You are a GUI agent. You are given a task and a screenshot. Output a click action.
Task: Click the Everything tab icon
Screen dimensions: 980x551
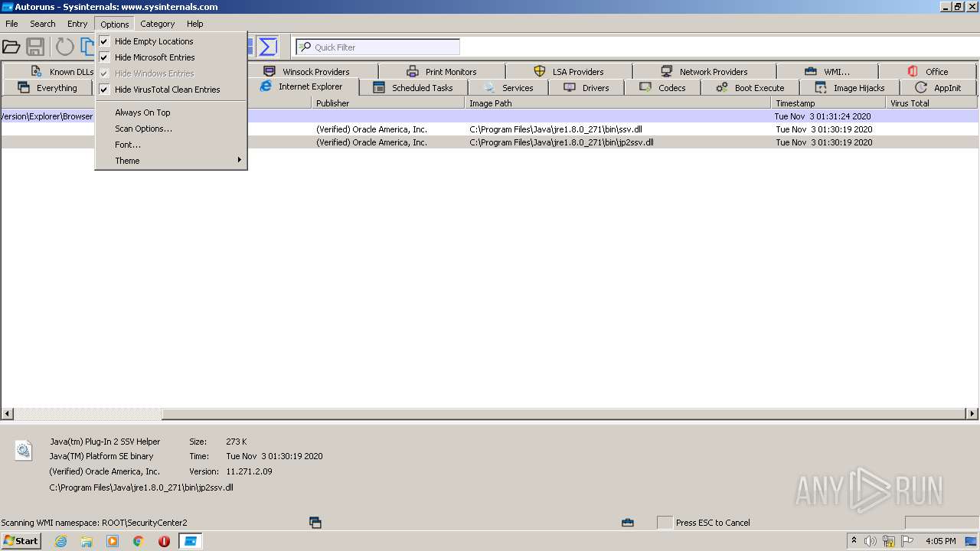pyautogui.click(x=24, y=88)
